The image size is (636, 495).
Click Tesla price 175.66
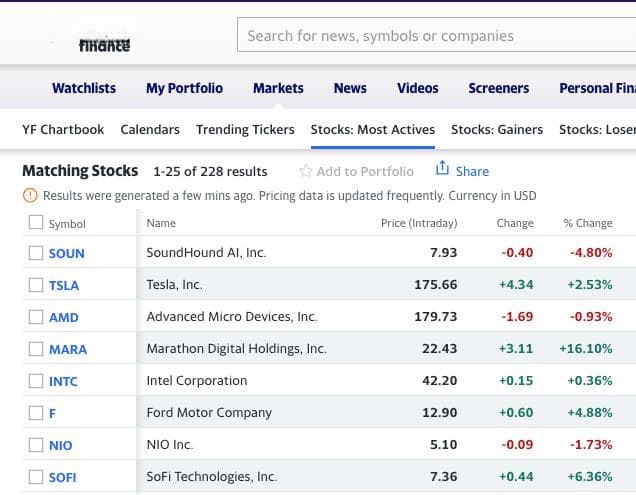coord(436,284)
